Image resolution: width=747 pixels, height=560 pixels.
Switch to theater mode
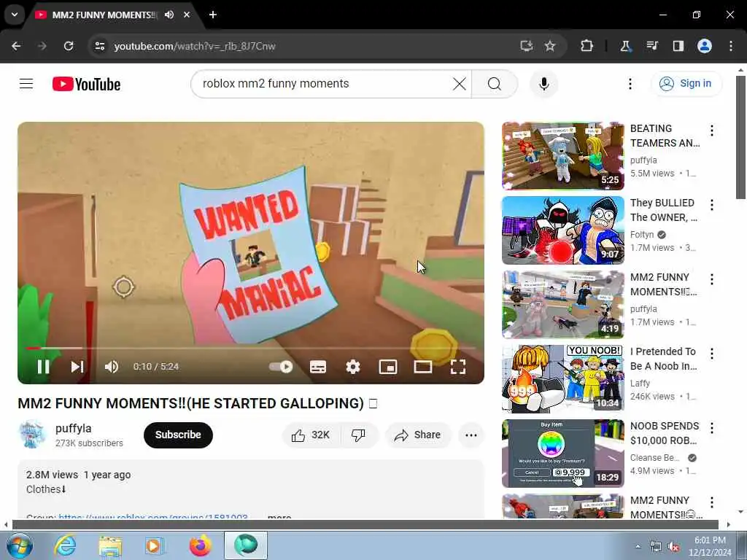click(423, 367)
